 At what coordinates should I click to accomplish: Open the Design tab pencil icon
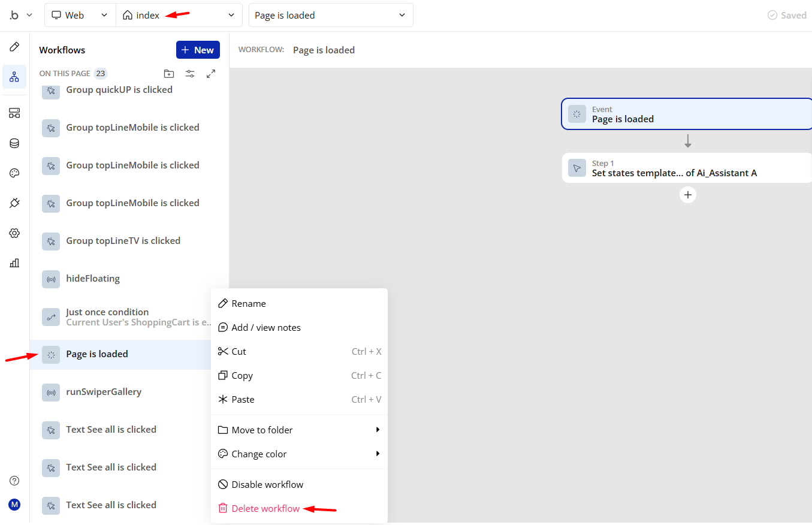coord(14,47)
